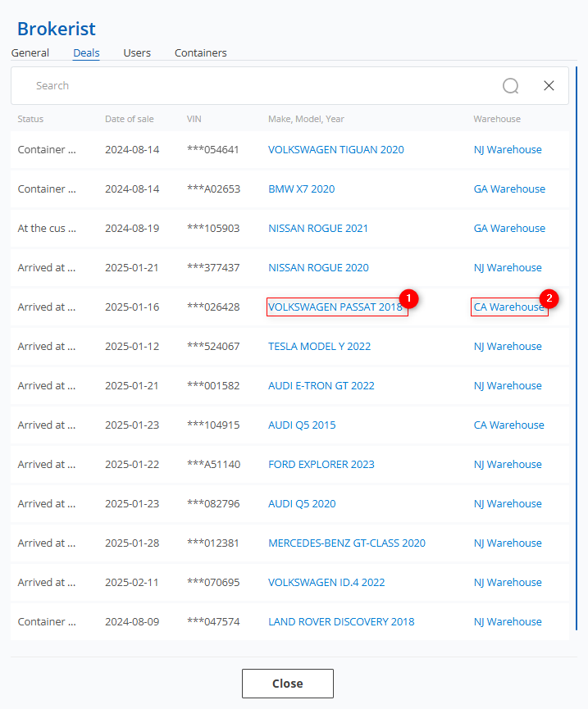Open AUDI E-TRON GT 2022 link
Image resolution: width=588 pixels, height=709 pixels.
tap(321, 386)
